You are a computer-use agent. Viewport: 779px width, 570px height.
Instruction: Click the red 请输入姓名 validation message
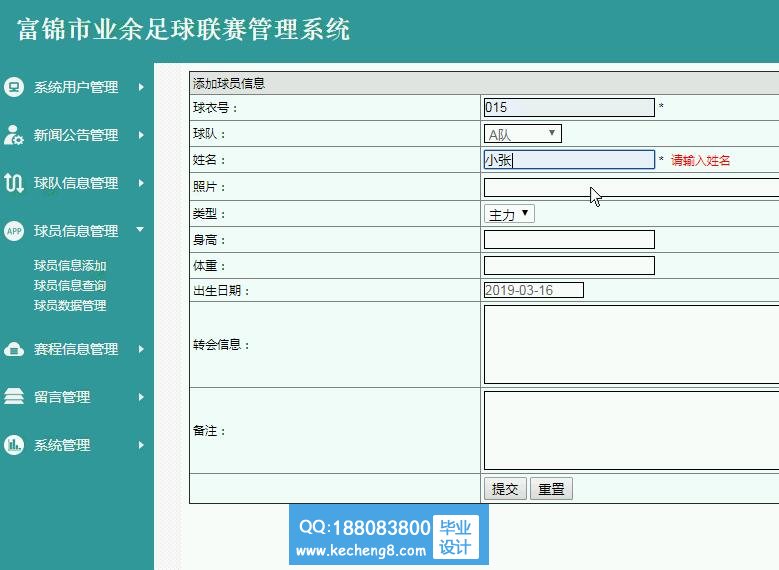701,161
